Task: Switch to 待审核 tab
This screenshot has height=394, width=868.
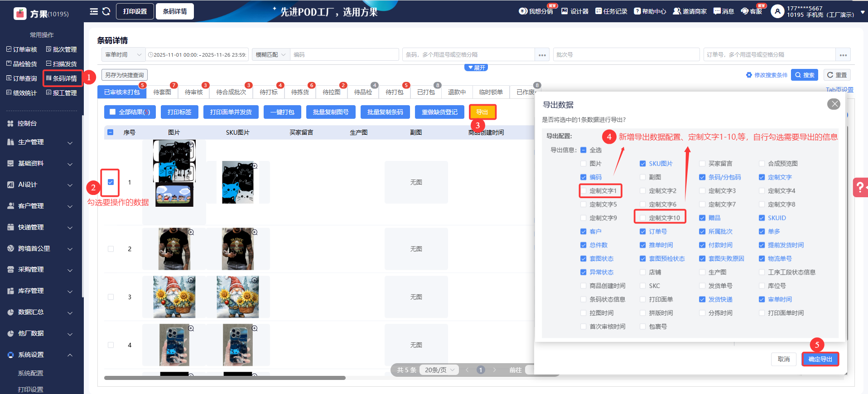Action: 194,92
